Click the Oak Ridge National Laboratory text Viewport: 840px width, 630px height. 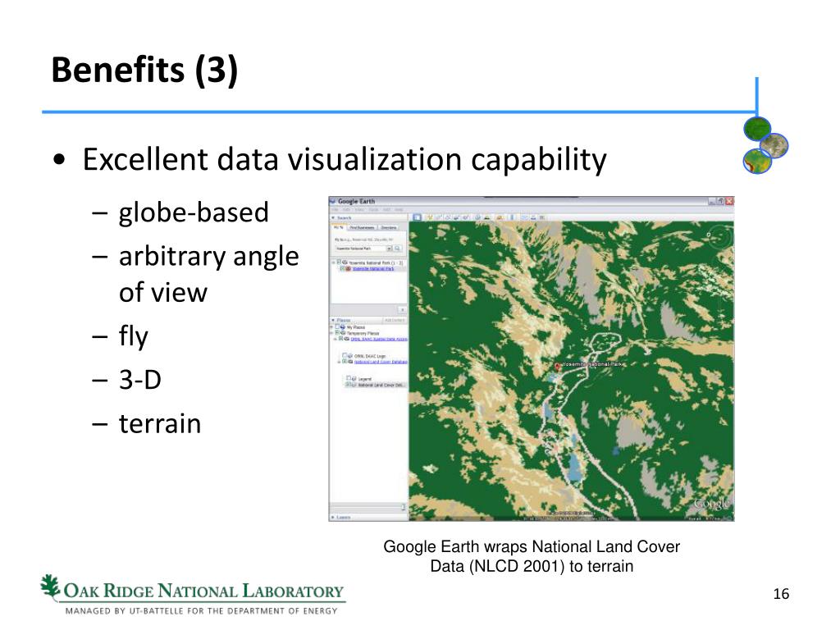click(203, 591)
